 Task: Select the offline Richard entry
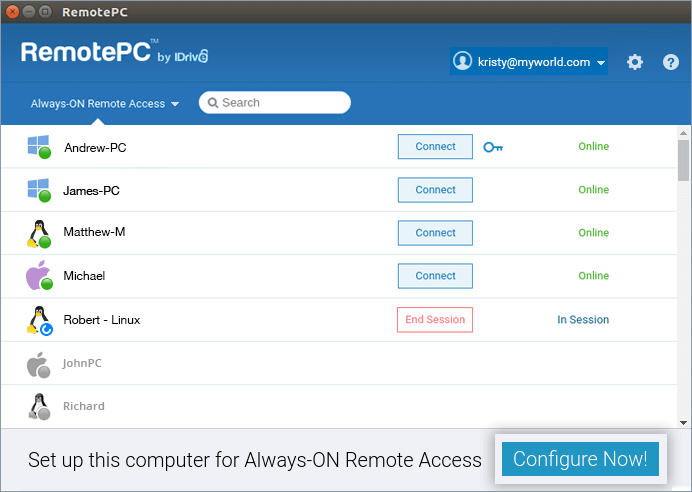point(84,406)
